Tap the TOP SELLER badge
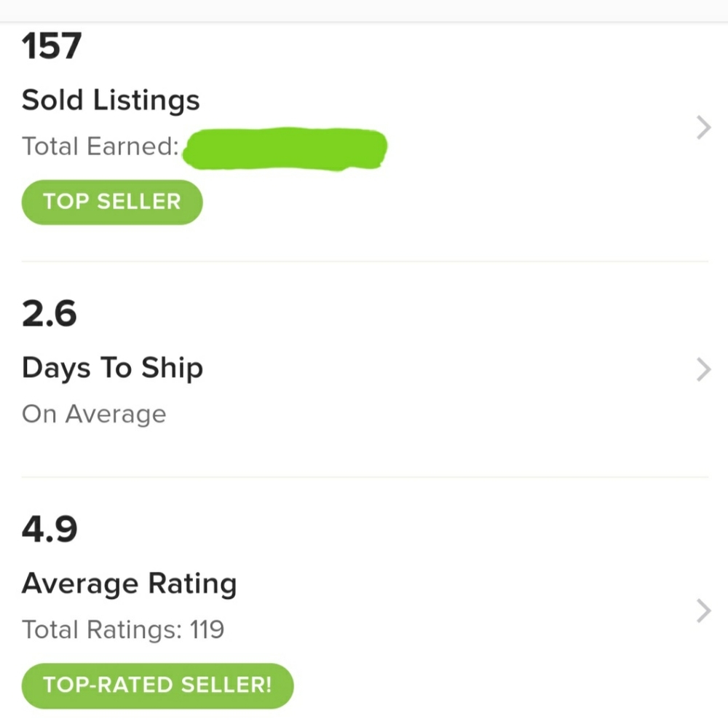The image size is (728, 727). coord(111,202)
